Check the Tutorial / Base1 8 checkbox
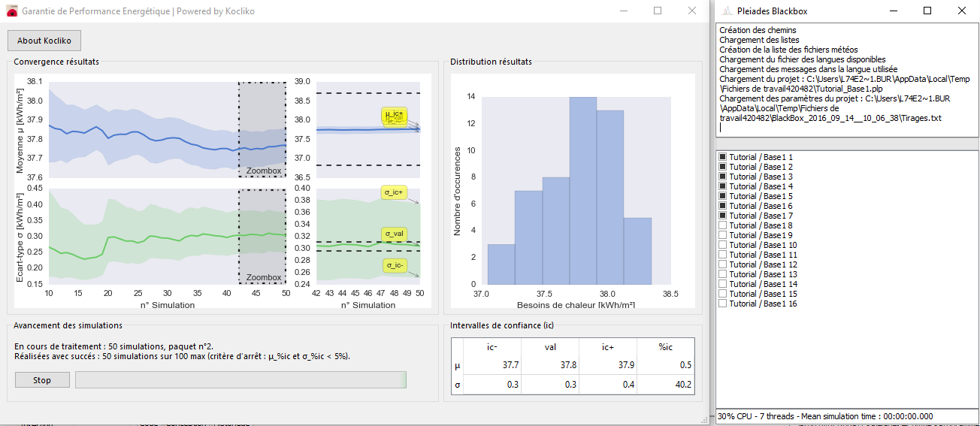The width and height of the screenshot is (980, 426). [x=723, y=225]
